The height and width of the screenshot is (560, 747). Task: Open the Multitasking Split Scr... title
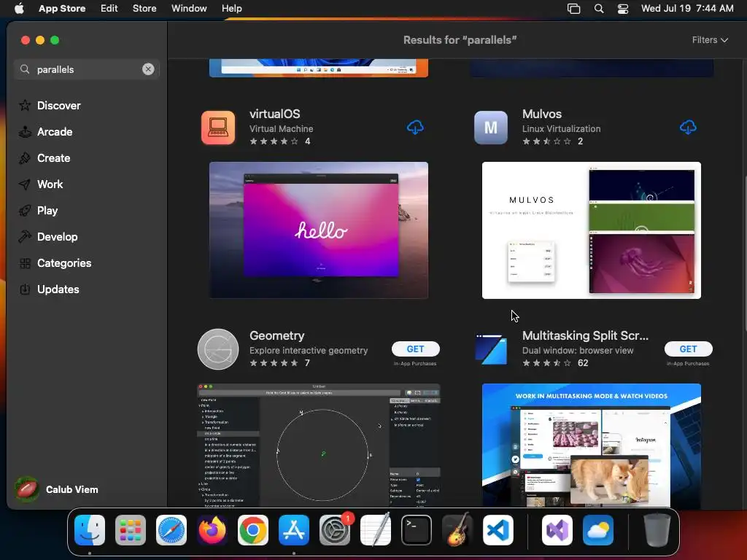(585, 335)
